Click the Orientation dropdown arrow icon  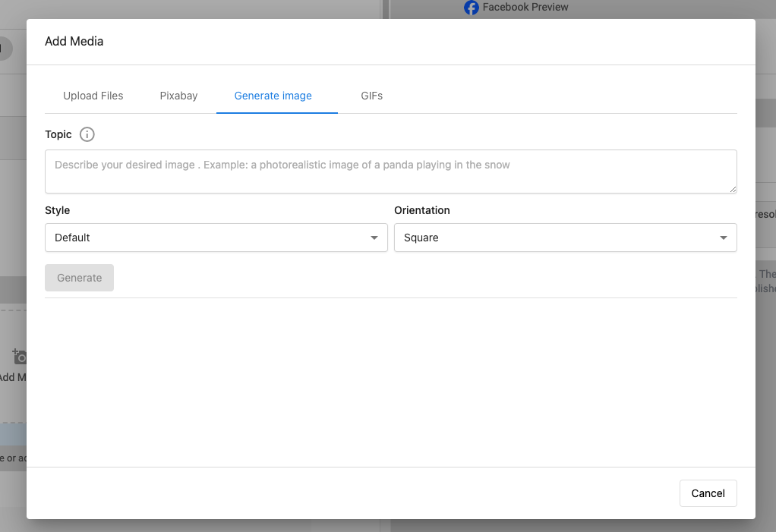point(723,238)
